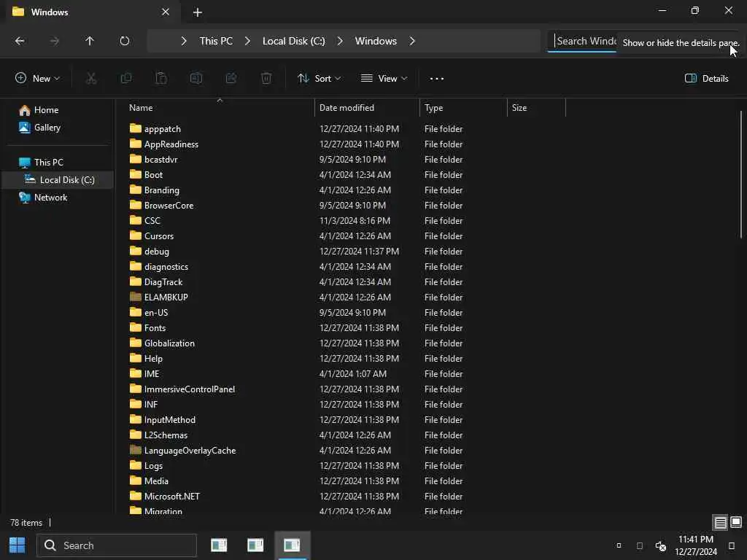
Task: Click the taskbar Search box
Action: pos(117,545)
